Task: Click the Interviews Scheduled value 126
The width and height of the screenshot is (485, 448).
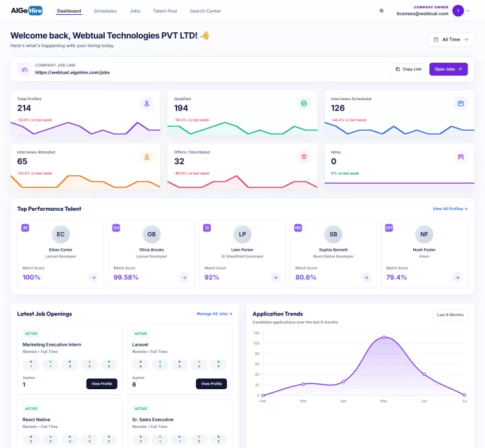Action: point(338,108)
